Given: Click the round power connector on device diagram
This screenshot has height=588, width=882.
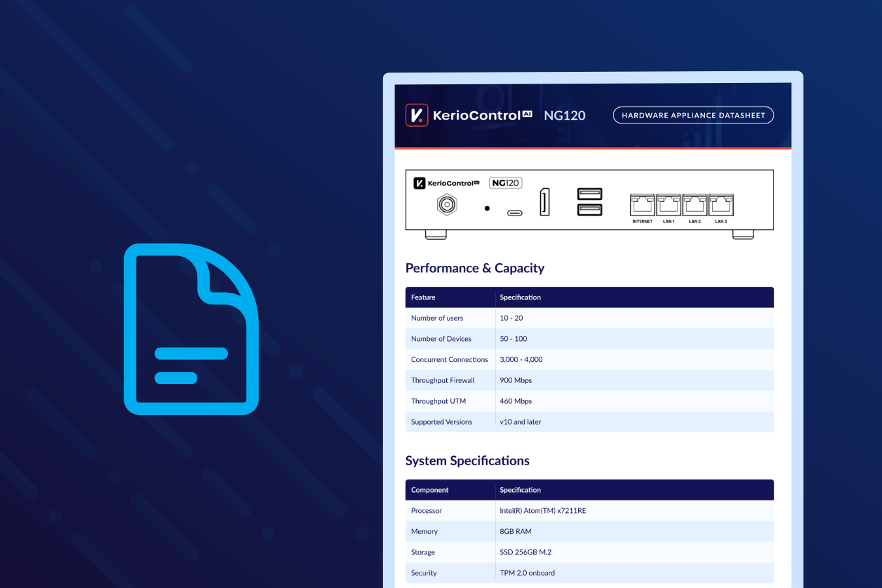Looking at the screenshot, I should [x=447, y=204].
